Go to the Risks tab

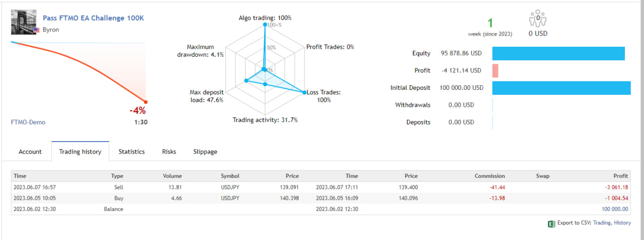coord(169,152)
